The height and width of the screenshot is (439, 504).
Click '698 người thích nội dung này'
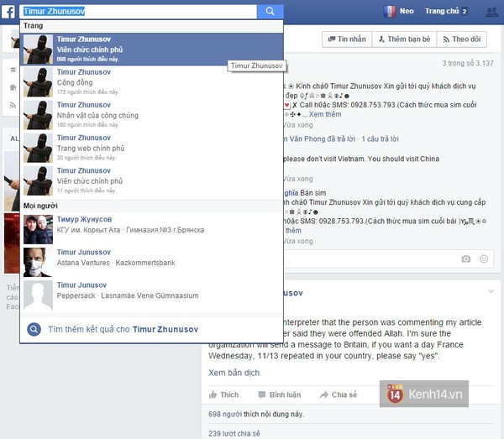pyautogui.click(x=256, y=415)
